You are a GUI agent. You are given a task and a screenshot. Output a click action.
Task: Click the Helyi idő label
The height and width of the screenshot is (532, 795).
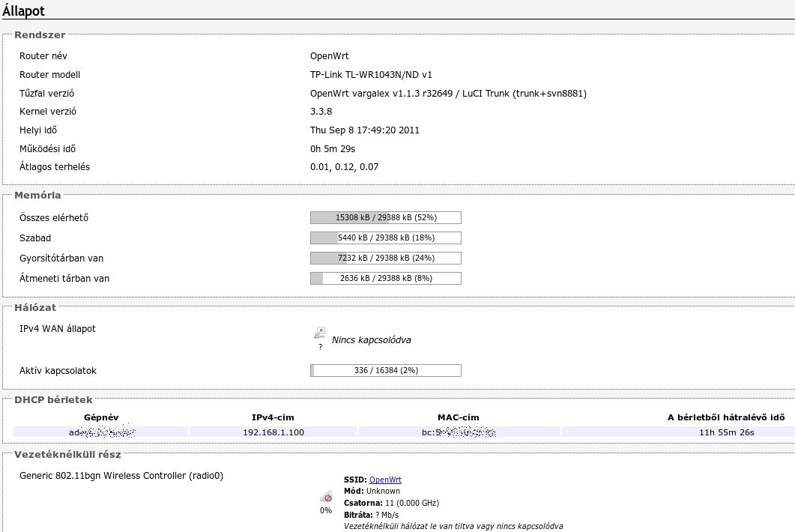click(x=38, y=130)
